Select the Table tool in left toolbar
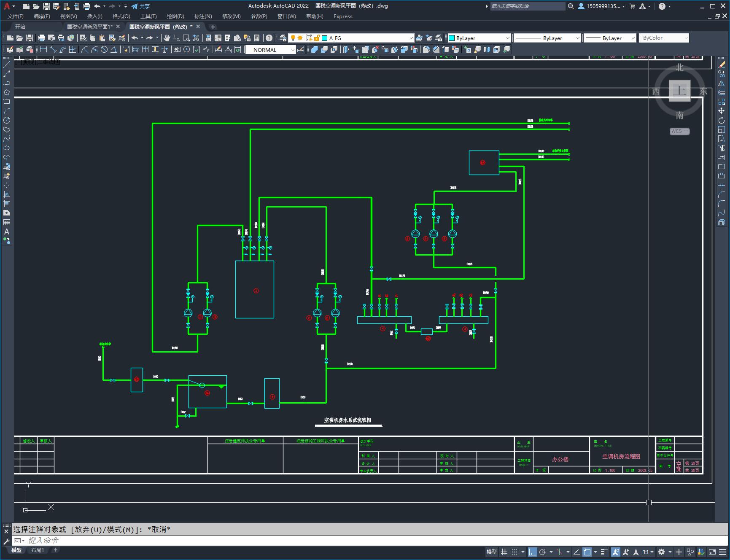The height and width of the screenshot is (560, 730). click(x=7, y=222)
